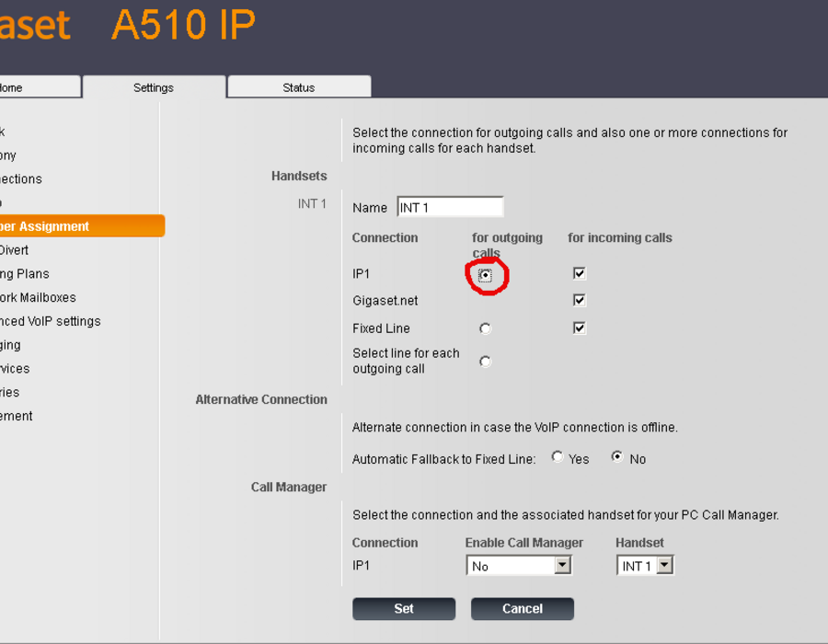Click the Set button
The image size is (828, 644).
click(x=404, y=609)
